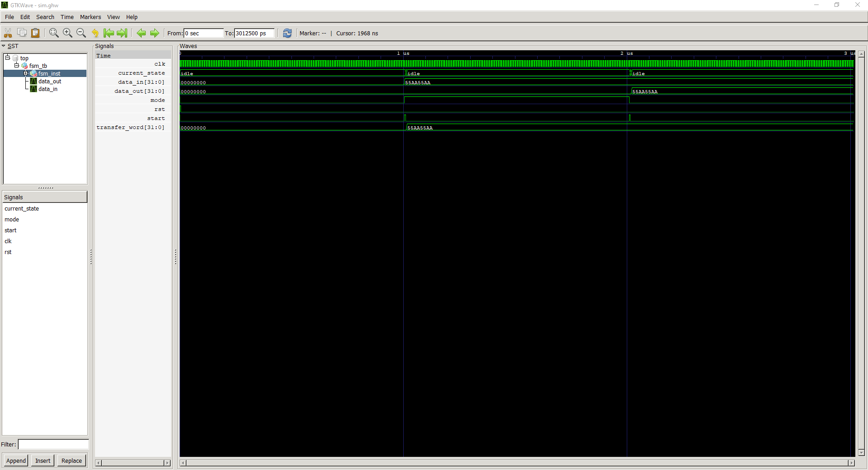
Task: Open the View menu
Action: (114, 17)
